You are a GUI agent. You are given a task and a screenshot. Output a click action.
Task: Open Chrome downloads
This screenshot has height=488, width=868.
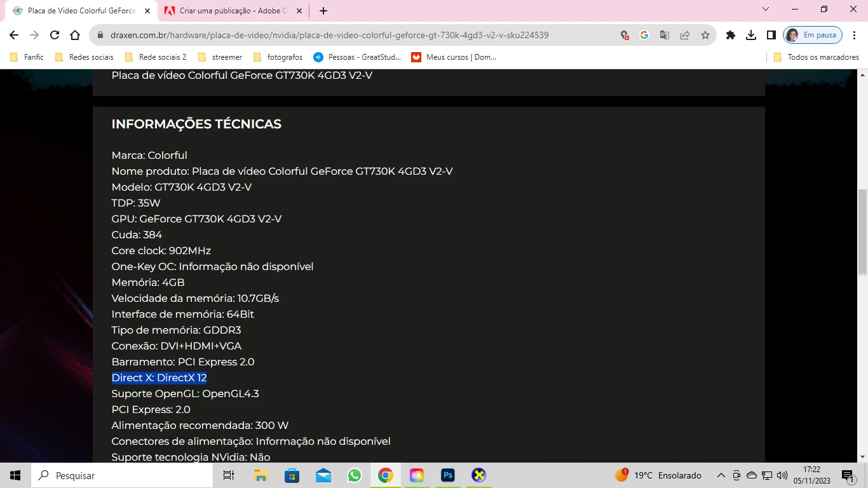(x=751, y=36)
